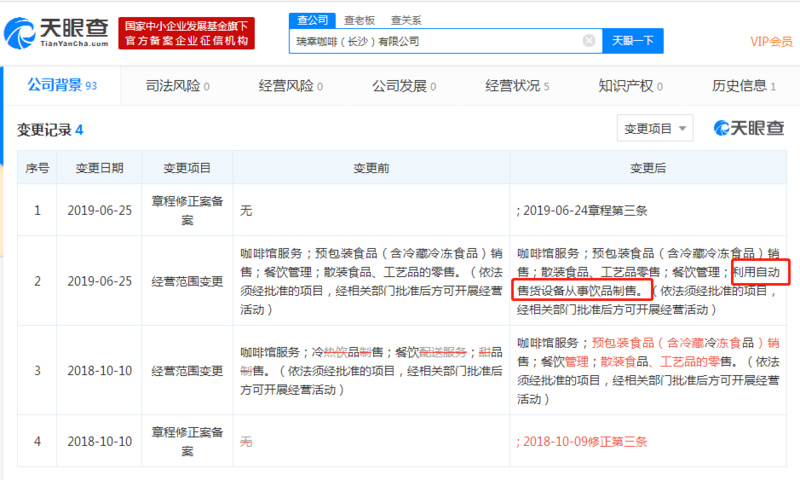Click the red 国家中小企业发展基金旗下 banner
This screenshot has width=800, height=480.
click(187, 33)
